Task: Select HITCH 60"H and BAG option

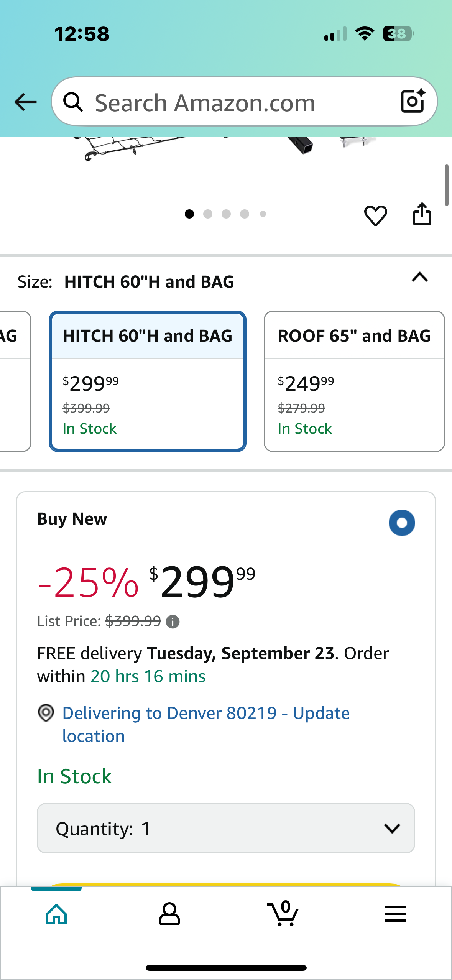Action: click(148, 381)
